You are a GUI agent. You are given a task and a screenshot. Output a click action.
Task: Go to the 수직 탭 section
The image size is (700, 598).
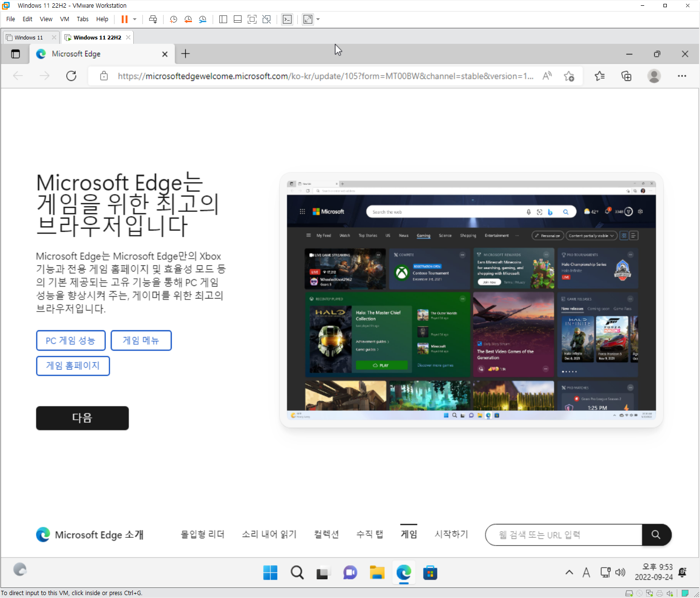[x=369, y=534]
